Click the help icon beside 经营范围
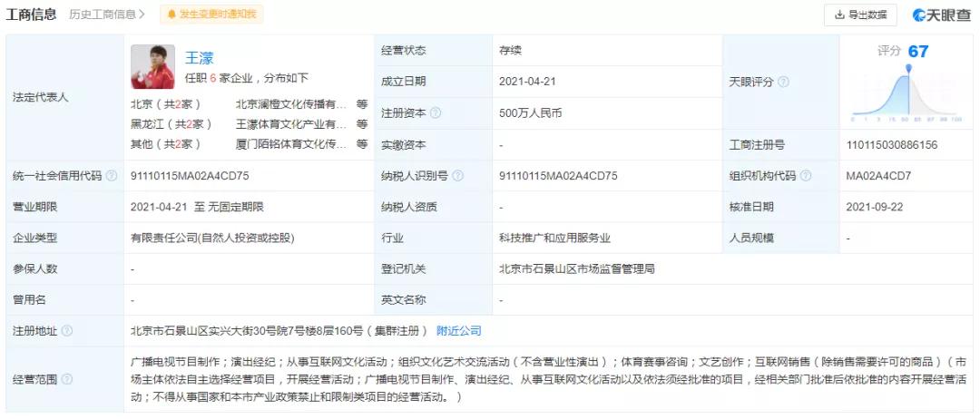This screenshot has height=419, width=980. [67, 379]
